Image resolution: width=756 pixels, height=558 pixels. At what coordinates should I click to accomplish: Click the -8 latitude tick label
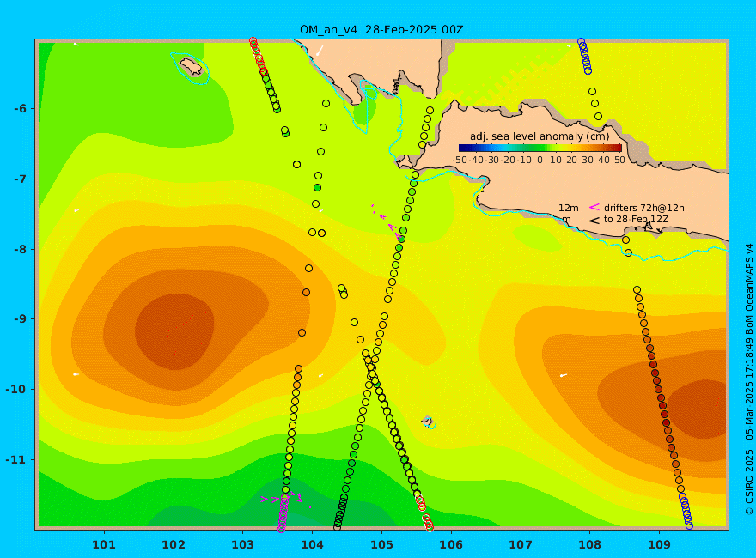21,249
